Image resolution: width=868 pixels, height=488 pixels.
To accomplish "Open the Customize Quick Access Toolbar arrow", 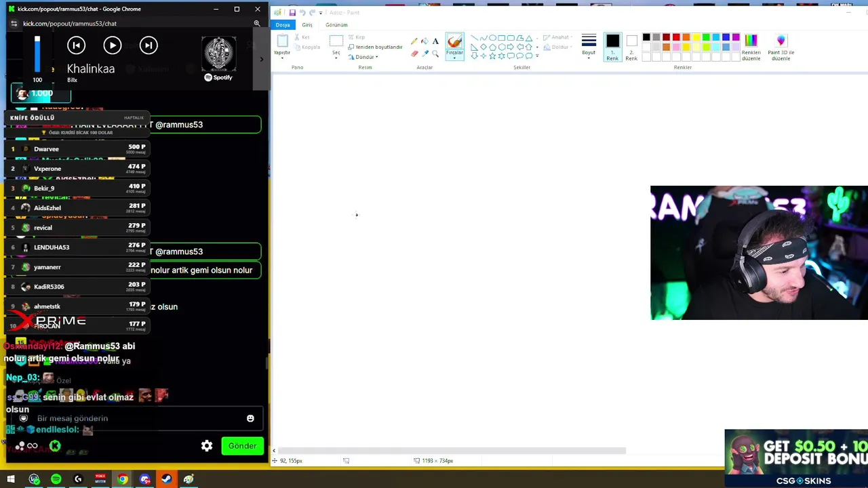I will click(x=322, y=12).
